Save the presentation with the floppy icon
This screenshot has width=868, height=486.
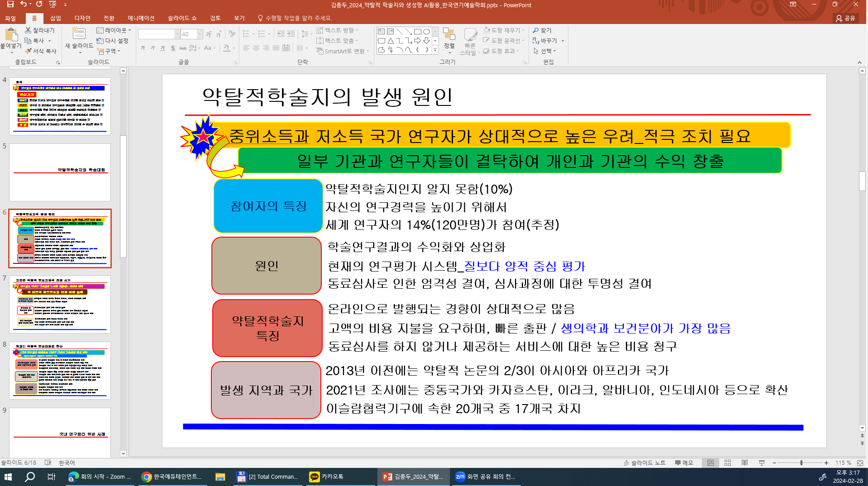click(10, 5)
